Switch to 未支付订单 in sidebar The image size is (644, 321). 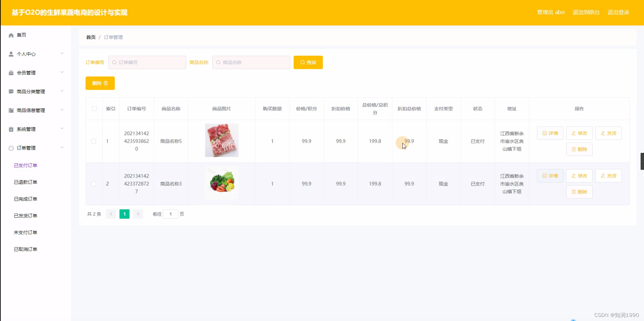25,232
